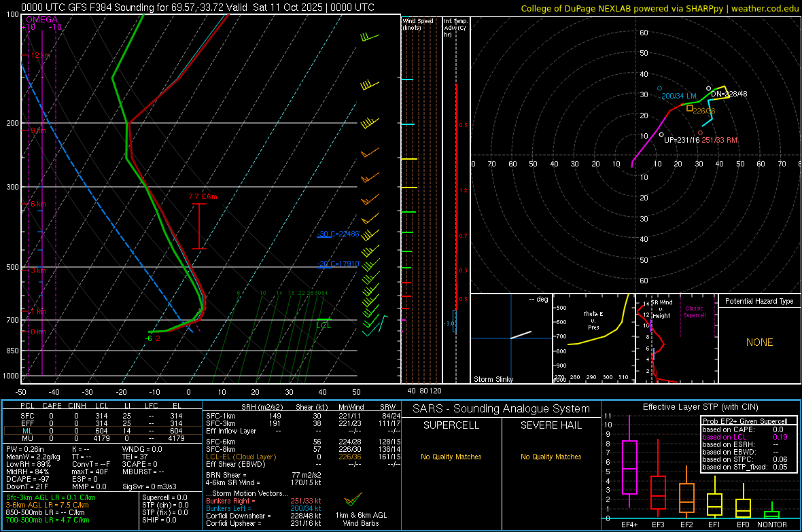Image resolution: width=802 pixels, height=532 pixels.
Task: Click the 'Potential Hazard Type' header
Action: click(x=759, y=301)
